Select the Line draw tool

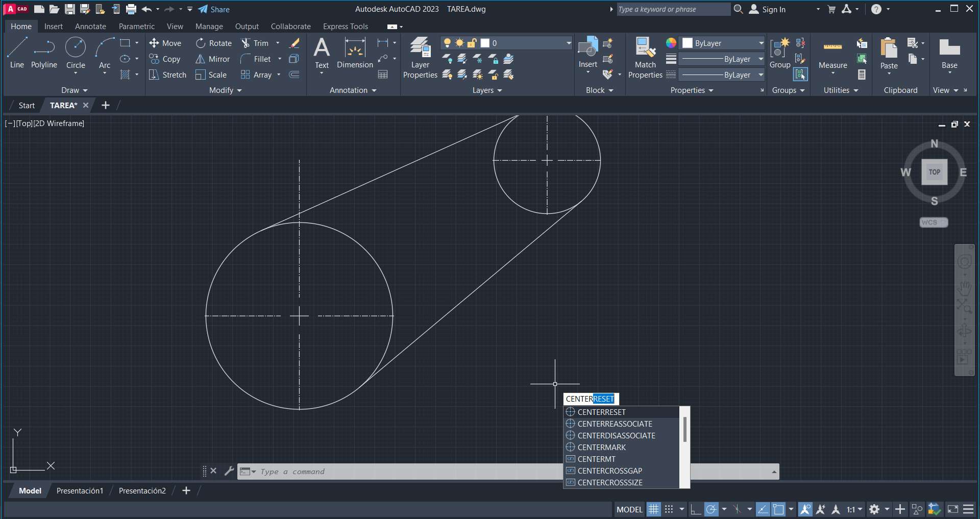tap(17, 53)
